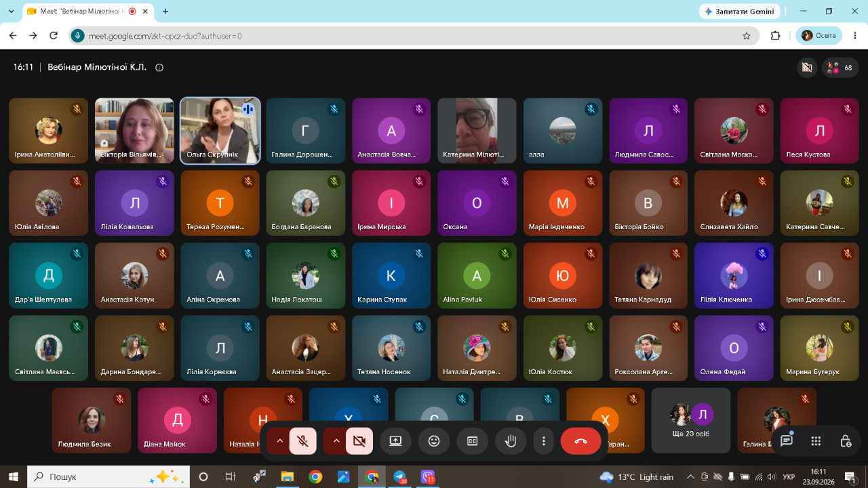Open Viber from the taskbar
The width and height of the screenshot is (868, 488).
coord(428,476)
